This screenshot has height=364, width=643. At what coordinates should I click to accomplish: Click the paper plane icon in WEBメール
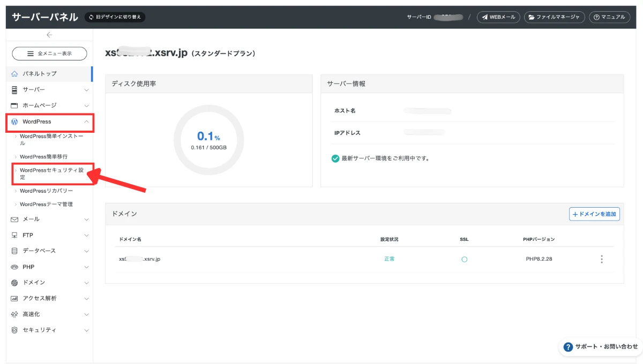coord(485,17)
